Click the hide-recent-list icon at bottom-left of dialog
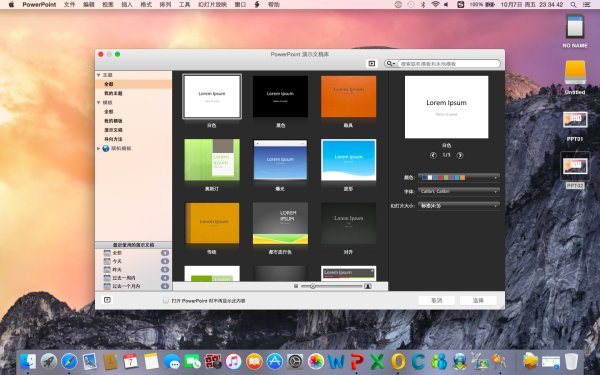600x375 pixels. click(107, 300)
